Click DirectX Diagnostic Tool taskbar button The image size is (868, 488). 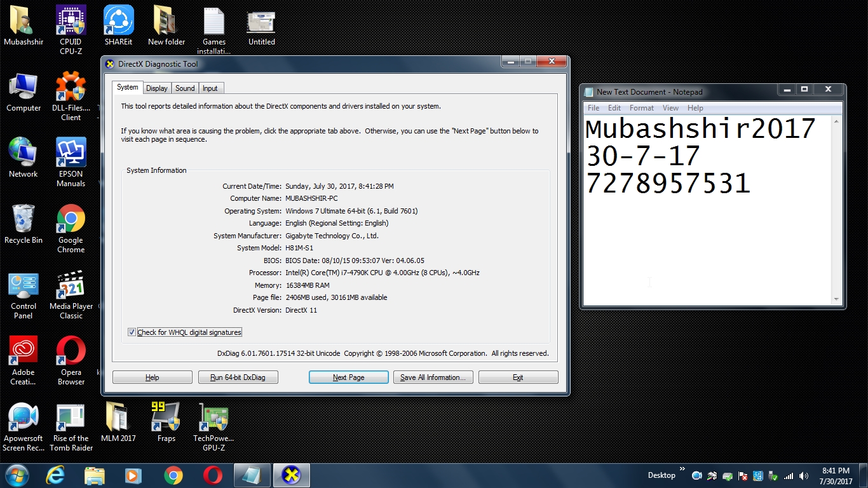[292, 475]
